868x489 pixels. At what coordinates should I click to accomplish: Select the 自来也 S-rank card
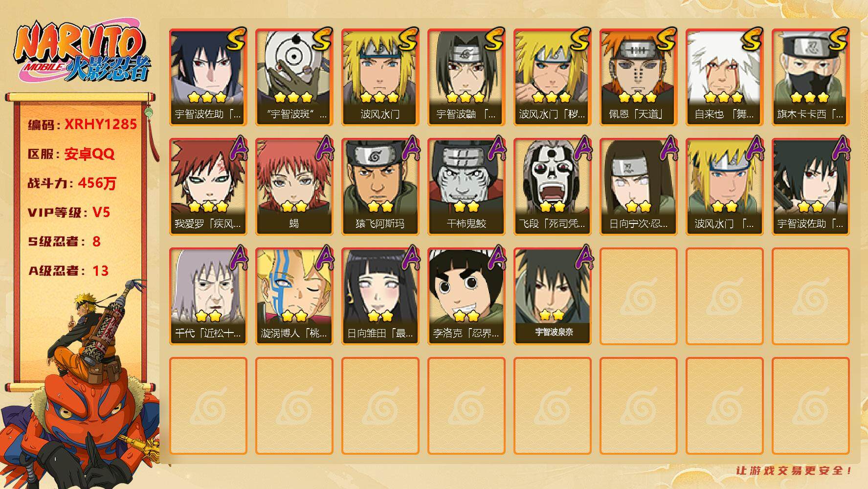tap(724, 77)
